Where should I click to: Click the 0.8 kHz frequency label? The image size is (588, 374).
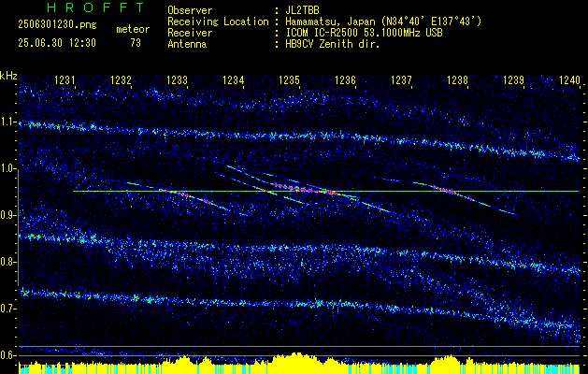(8, 262)
